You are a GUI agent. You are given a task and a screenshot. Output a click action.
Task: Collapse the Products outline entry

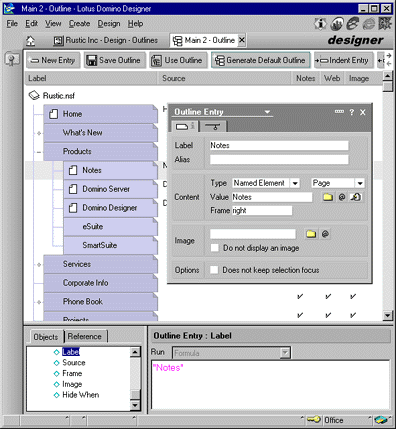39,152
